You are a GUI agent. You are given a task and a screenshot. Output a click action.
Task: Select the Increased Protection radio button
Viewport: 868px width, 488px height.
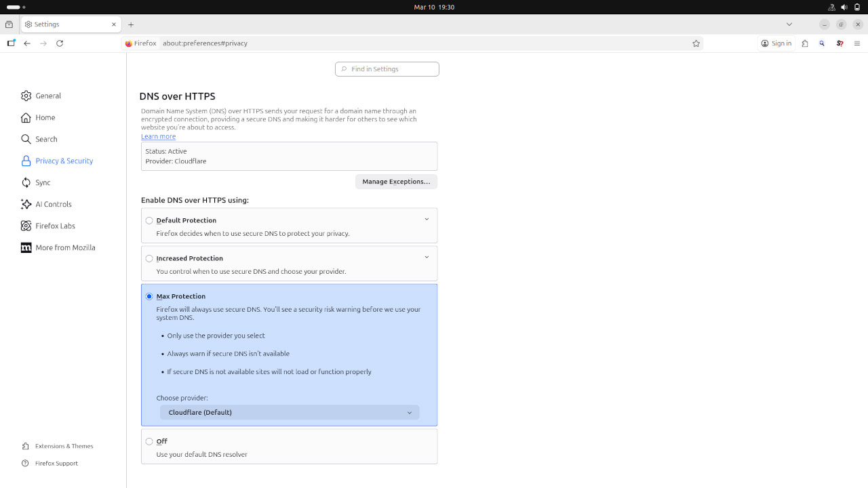point(149,258)
